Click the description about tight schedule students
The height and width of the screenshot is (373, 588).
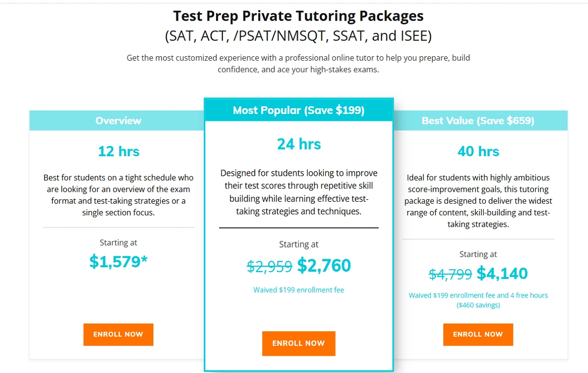tap(118, 195)
